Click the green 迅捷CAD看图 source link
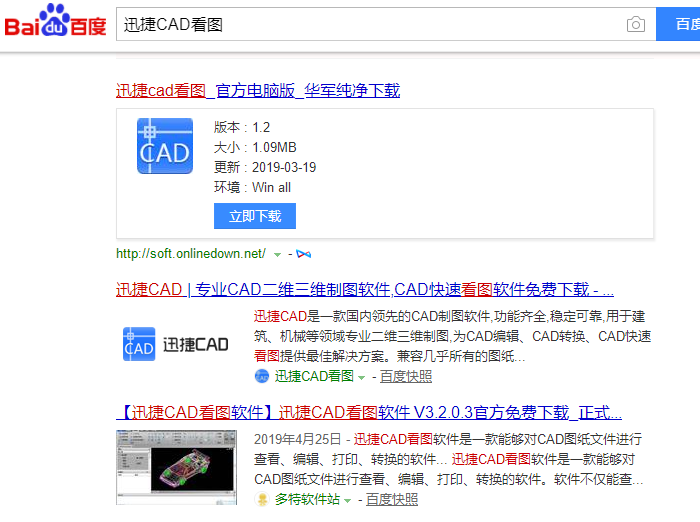 click(314, 376)
